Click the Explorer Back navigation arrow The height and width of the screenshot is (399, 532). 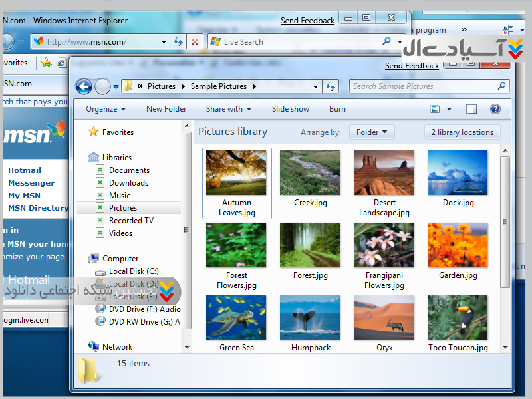click(84, 86)
